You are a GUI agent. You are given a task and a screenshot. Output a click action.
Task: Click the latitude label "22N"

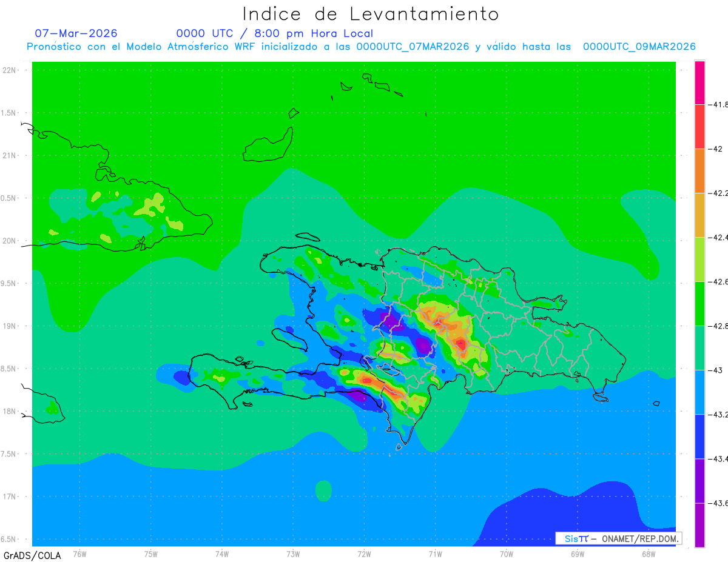(x=9, y=70)
